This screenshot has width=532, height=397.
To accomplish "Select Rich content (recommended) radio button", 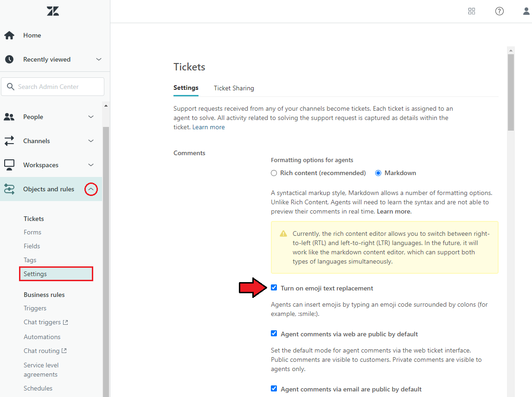I will (x=274, y=173).
